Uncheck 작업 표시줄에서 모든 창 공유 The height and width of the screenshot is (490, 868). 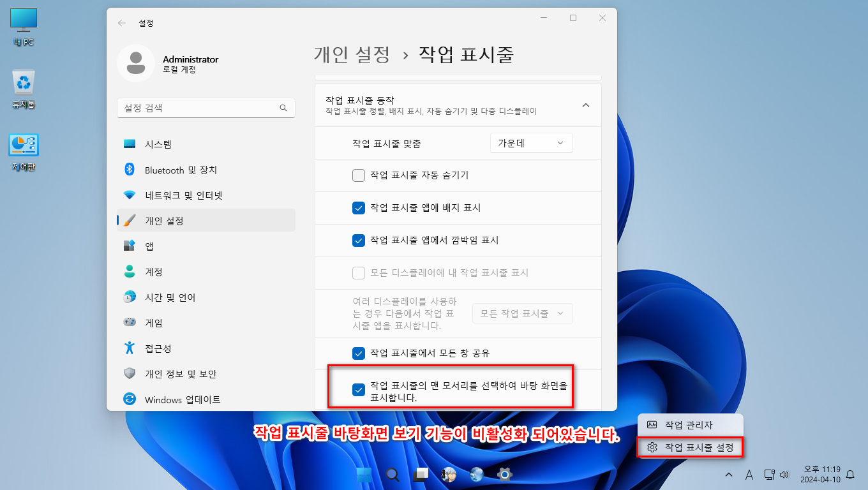tap(359, 353)
